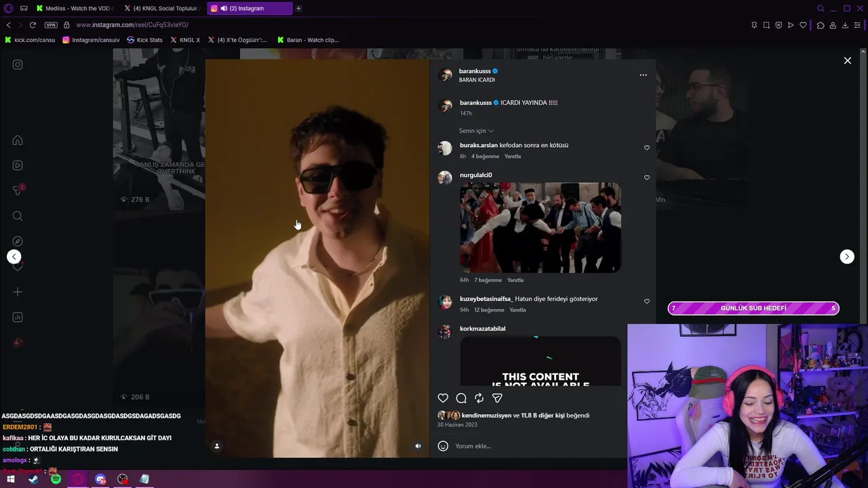Open Search in the Instagram sidebar
Screen dimensions: 868x488
18,216
